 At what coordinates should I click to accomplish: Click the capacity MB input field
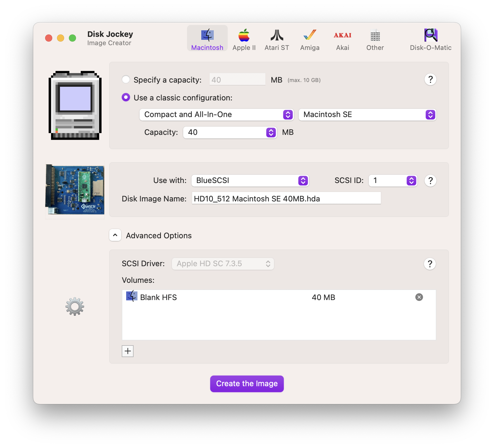[x=237, y=79]
